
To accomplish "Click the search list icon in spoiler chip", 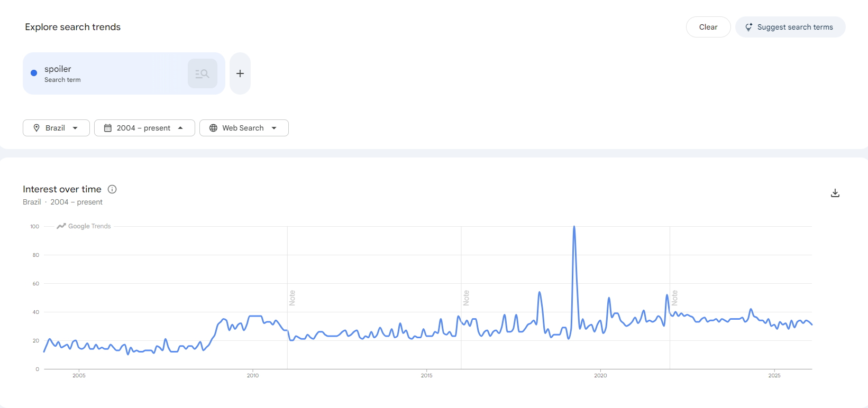I will [x=202, y=73].
